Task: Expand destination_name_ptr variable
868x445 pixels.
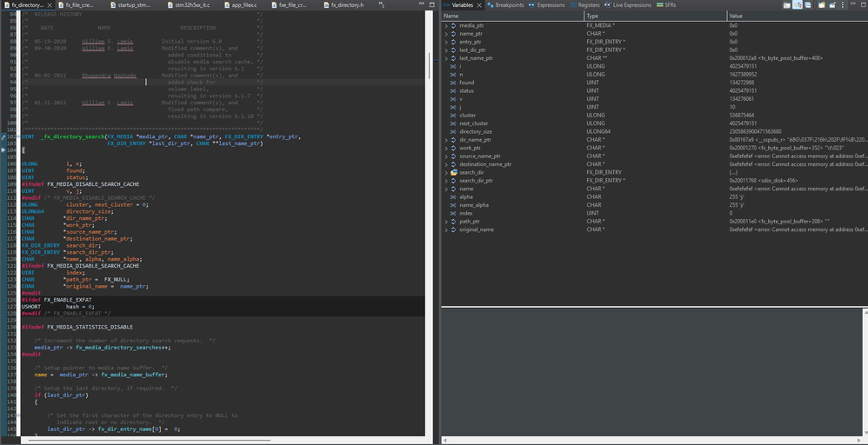Action: point(446,164)
